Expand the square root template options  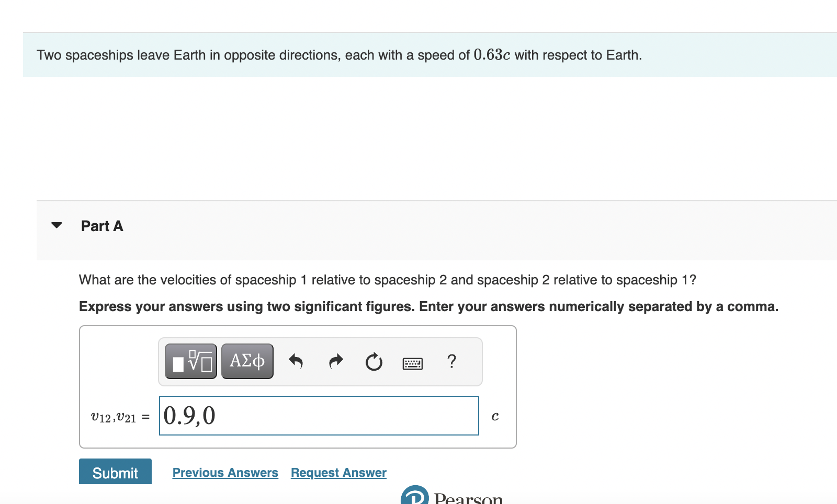coord(190,360)
